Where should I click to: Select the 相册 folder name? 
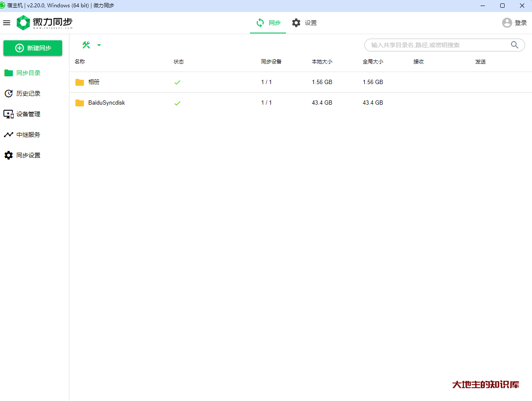(x=94, y=82)
